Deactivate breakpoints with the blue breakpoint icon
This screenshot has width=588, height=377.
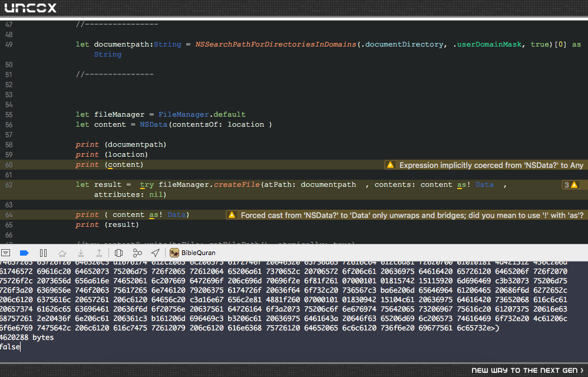click(24, 253)
